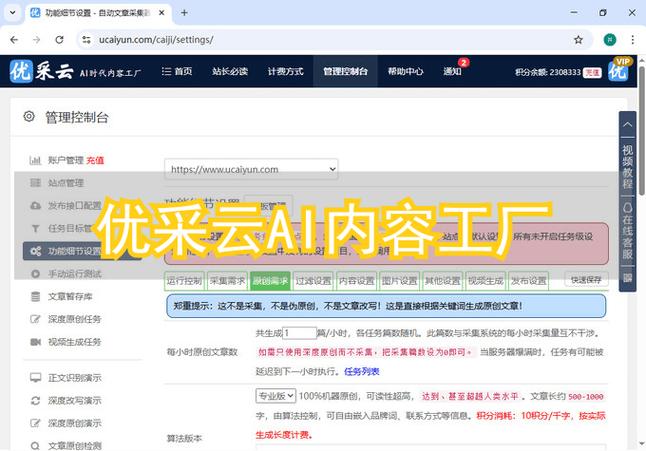Image resolution: width=646 pixels, height=451 pixels.
Task: Switch to 运行控制 tab
Action: [185, 281]
